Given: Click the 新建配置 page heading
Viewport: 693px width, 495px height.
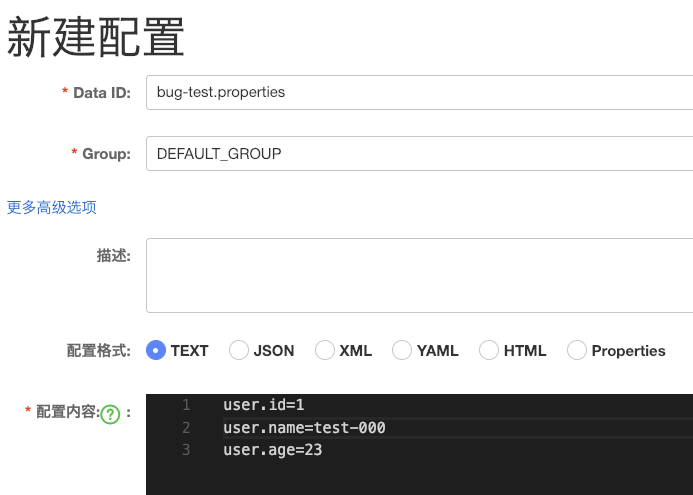Looking at the screenshot, I should click(96, 37).
